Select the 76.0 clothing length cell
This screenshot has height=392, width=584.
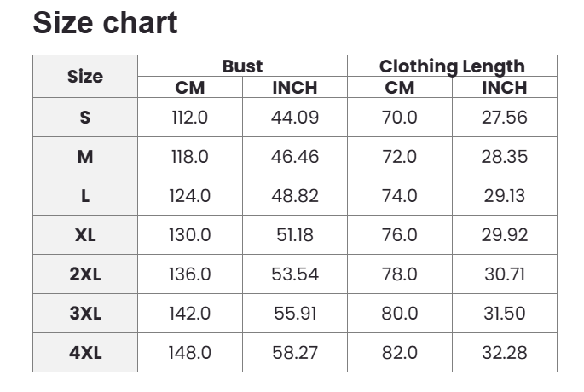400,235
